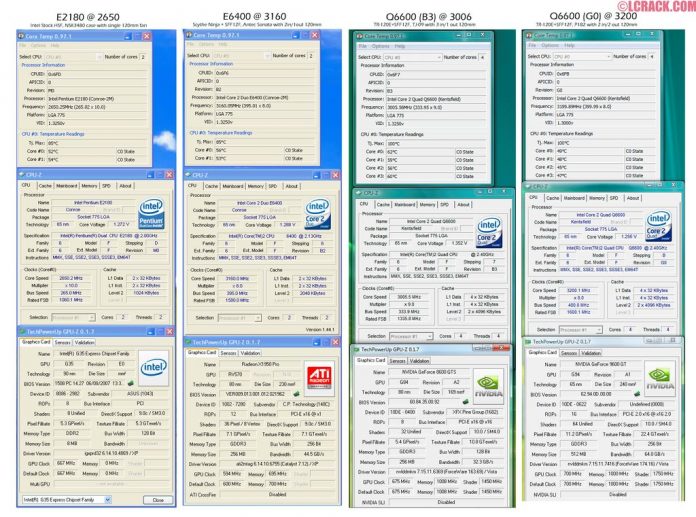696x517 pixels.
Task: Switch to Mainboard tab in E6400 CPU-Z
Action: pyautogui.click(x=233, y=186)
